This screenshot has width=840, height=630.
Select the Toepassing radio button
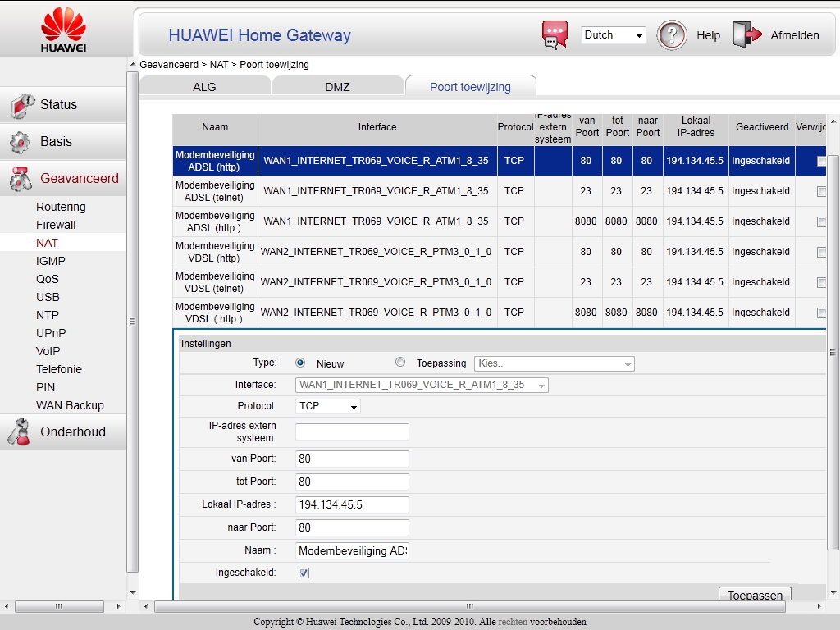pos(400,362)
